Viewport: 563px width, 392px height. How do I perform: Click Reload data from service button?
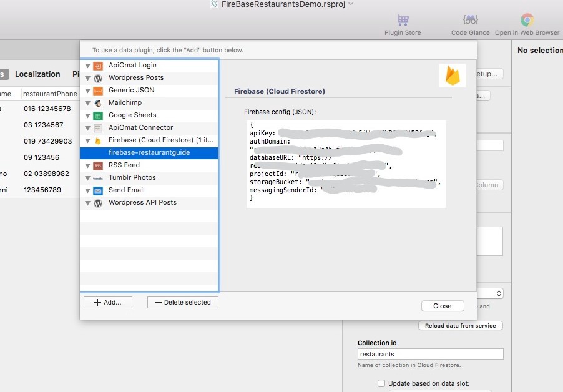(x=460, y=326)
